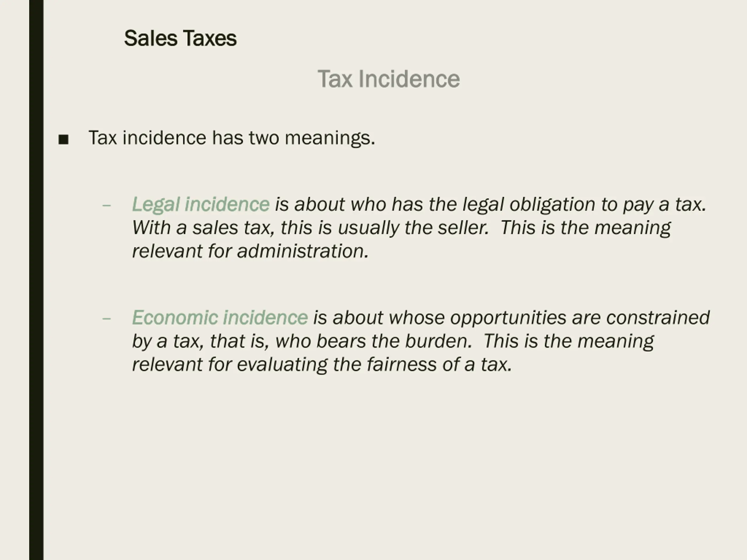Click the green 'Legal incidence' term
Screen dimensions: 747x560
200,205
